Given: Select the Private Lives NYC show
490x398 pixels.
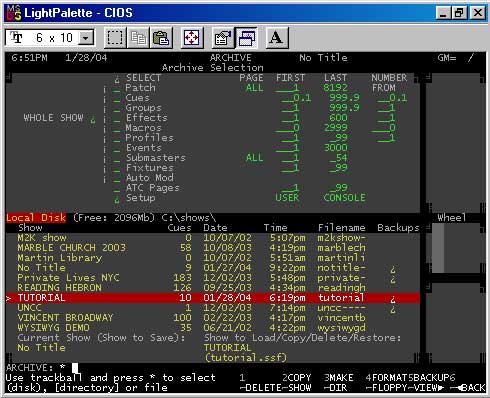Looking at the screenshot, I should (x=212, y=278).
